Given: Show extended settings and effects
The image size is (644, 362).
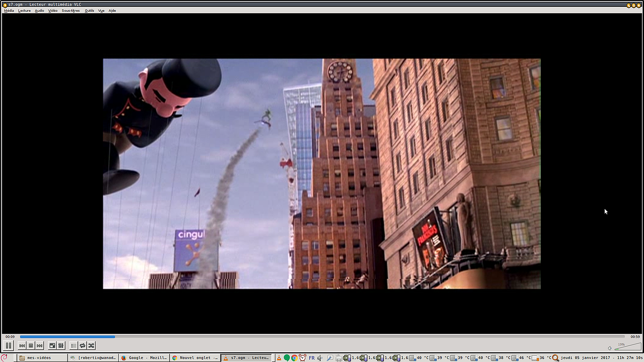Looking at the screenshot, I should 61,346.
